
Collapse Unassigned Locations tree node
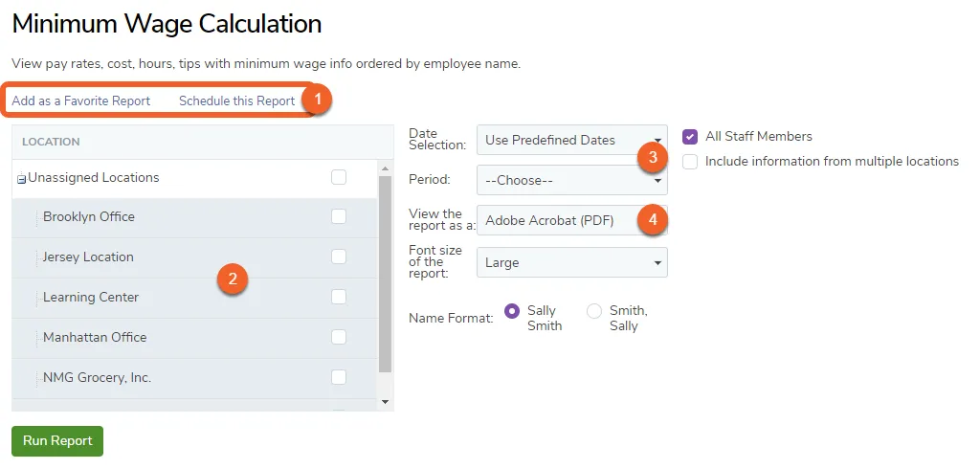pyautogui.click(x=21, y=180)
